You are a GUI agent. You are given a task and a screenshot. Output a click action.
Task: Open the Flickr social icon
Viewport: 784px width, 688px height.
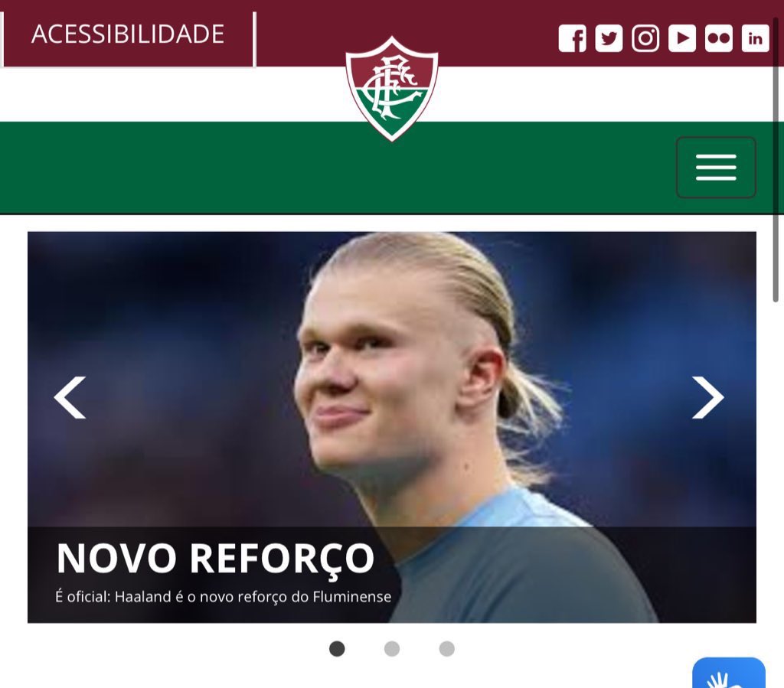[x=718, y=38]
